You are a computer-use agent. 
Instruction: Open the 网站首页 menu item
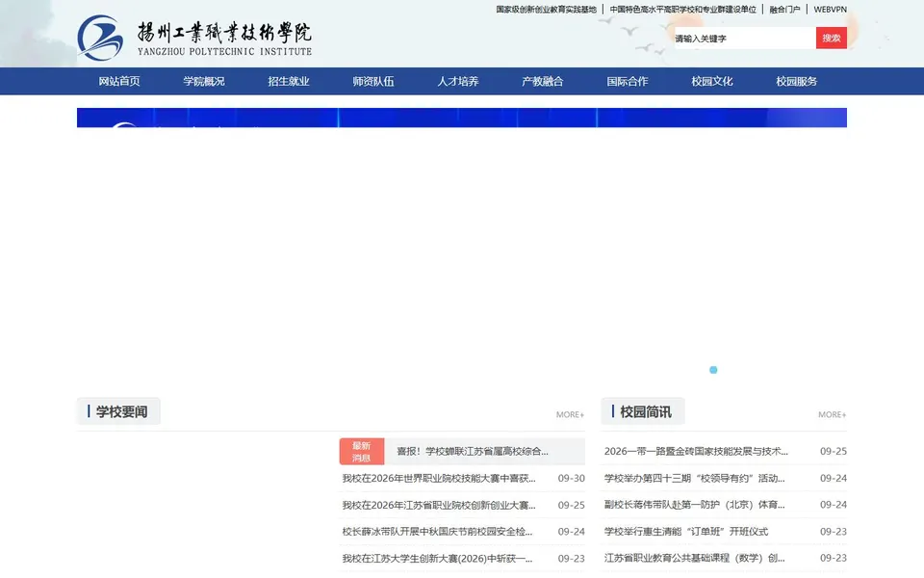click(119, 81)
